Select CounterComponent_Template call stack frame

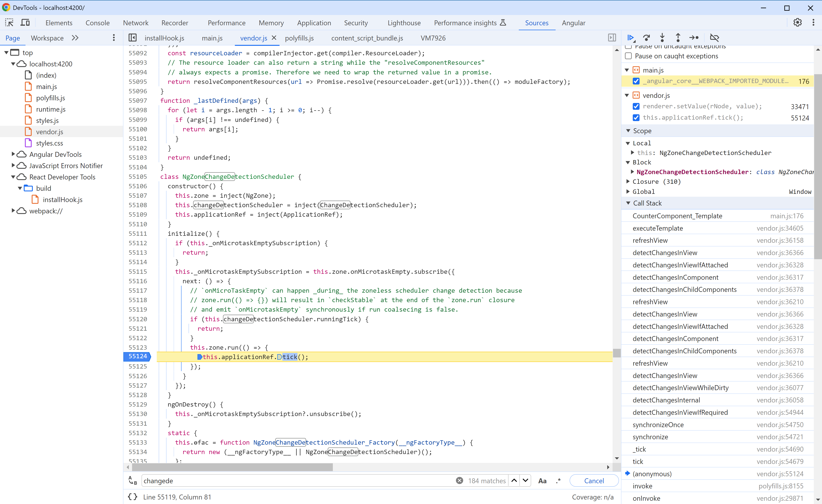tap(718, 216)
